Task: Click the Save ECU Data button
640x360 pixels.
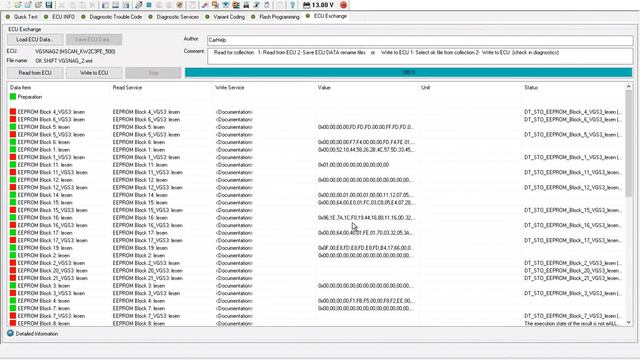Action: [x=94, y=40]
